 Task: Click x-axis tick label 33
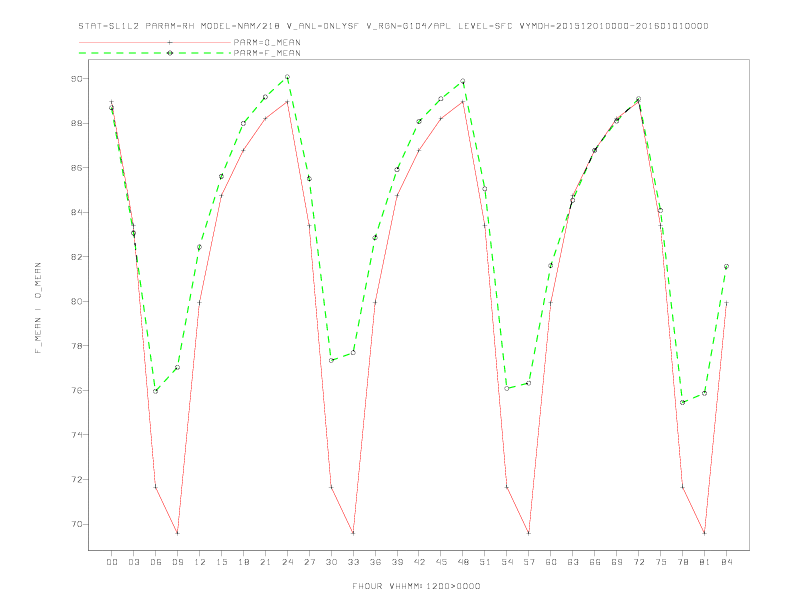coord(353,562)
